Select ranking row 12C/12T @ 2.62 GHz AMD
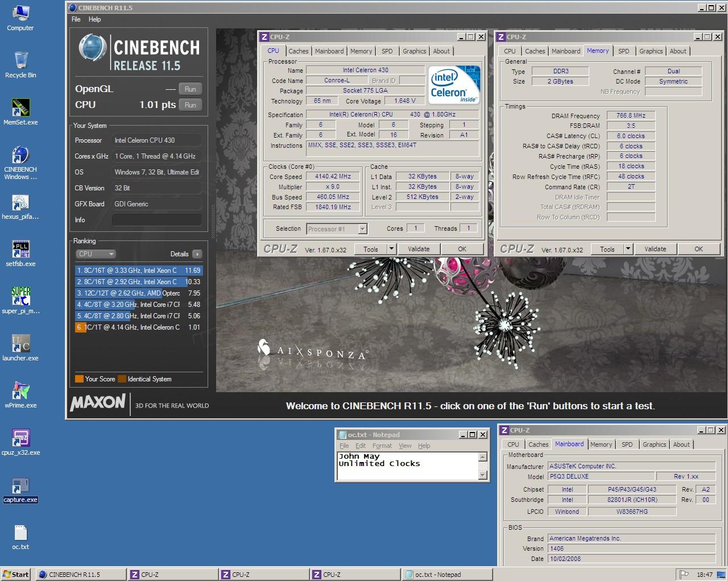The height and width of the screenshot is (582, 728). 139,293
